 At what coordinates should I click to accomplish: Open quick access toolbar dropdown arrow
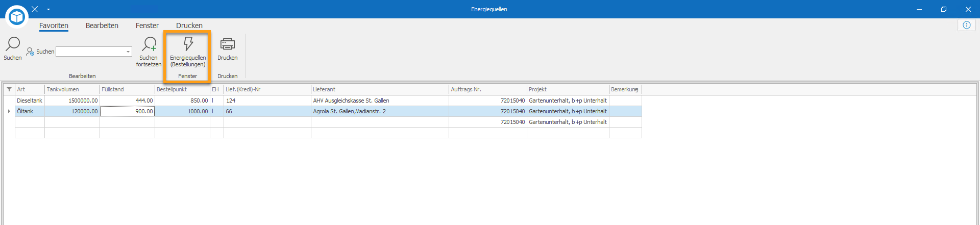[48, 9]
